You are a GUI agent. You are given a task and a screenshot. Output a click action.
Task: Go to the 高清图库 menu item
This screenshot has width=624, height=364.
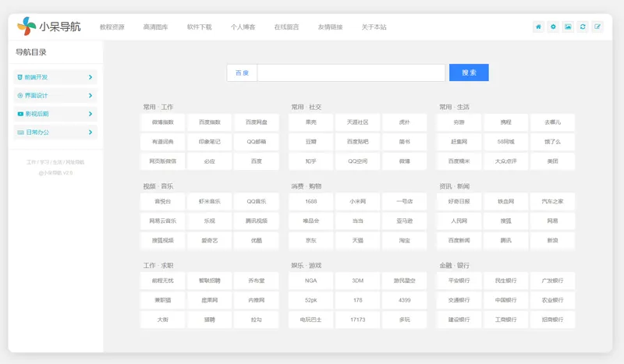(x=155, y=27)
